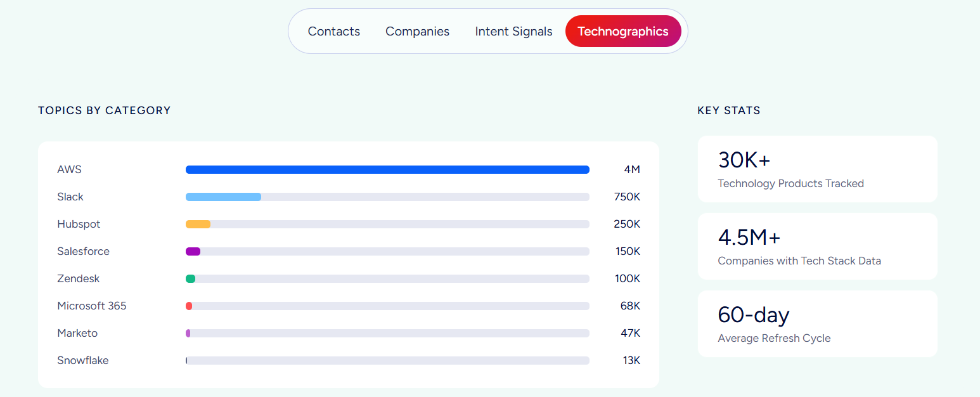Image resolution: width=980 pixels, height=397 pixels.
Task: Click Companies with Tech Stack Data caption
Action: [799, 261]
